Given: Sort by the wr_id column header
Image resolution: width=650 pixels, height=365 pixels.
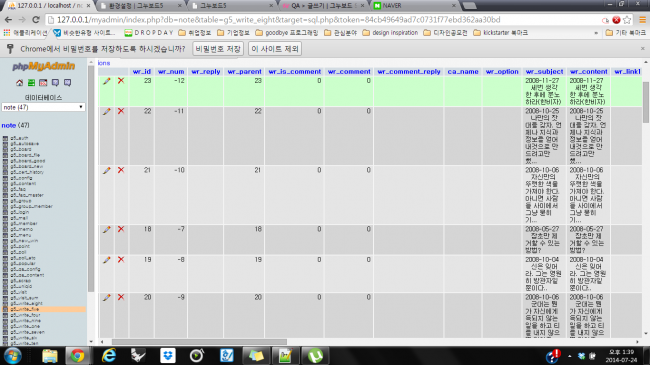Looking at the screenshot, I should point(142,71).
